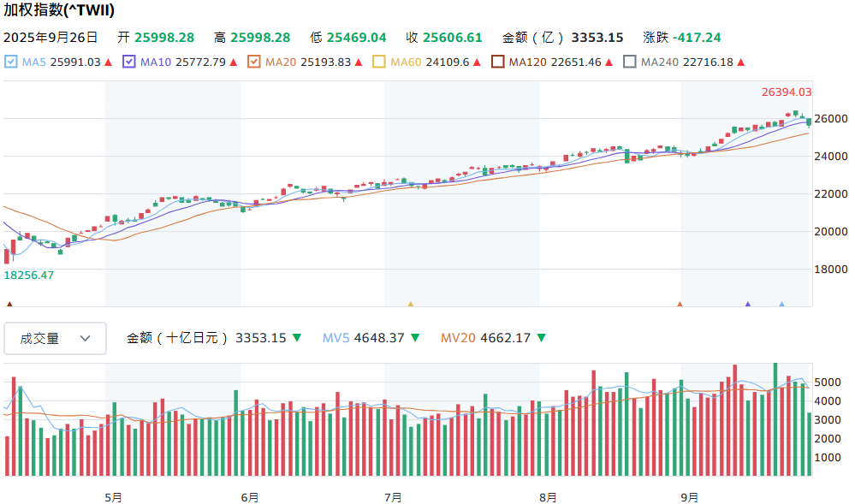Click green down arrow next to 金额 3353.15
Viewport: 855px width, 504px height.
[x=297, y=338]
